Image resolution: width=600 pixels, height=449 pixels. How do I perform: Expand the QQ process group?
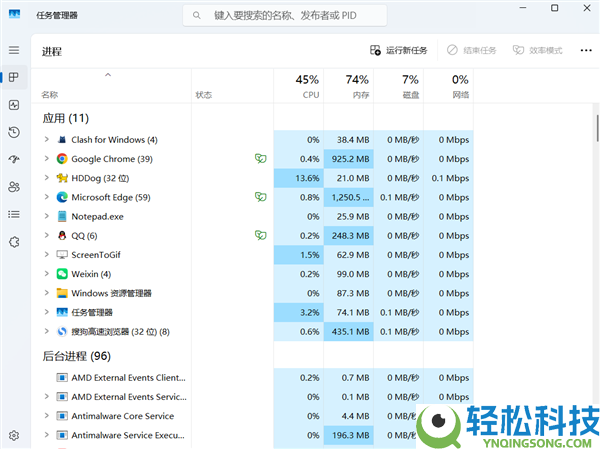pyautogui.click(x=47, y=235)
